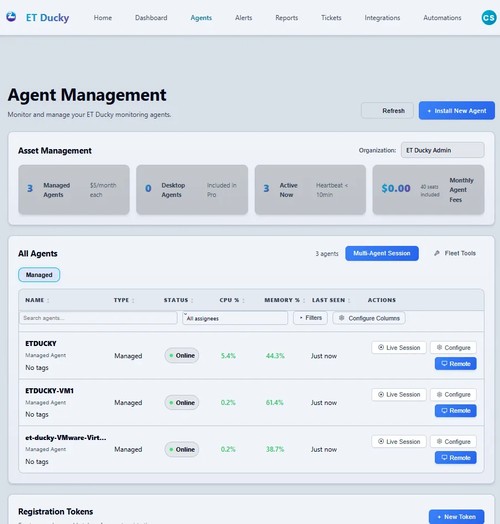
Task: Click Online status badge for ETDUCKY-VM1
Action: pyautogui.click(x=182, y=403)
